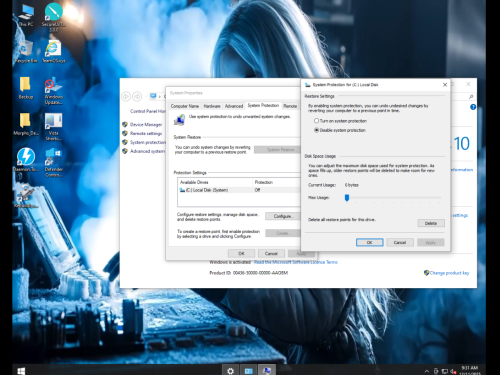Open the Reliability shortcut on desktop
Viewport: 500px width, 375px height.
point(26,197)
